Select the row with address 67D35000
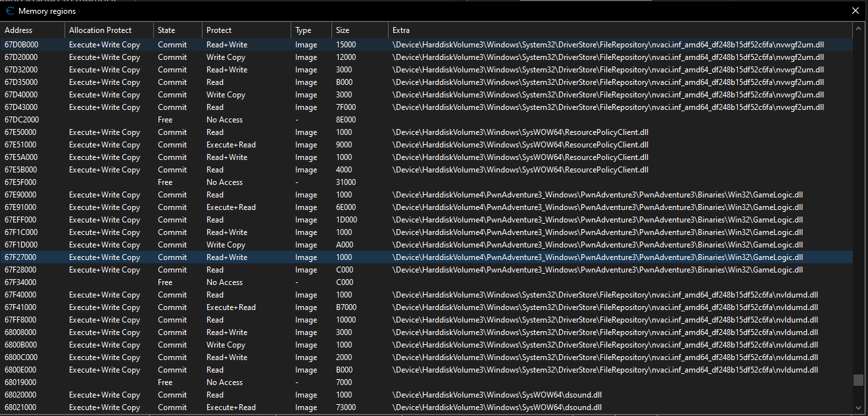 pyautogui.click(x=426, y=82)
